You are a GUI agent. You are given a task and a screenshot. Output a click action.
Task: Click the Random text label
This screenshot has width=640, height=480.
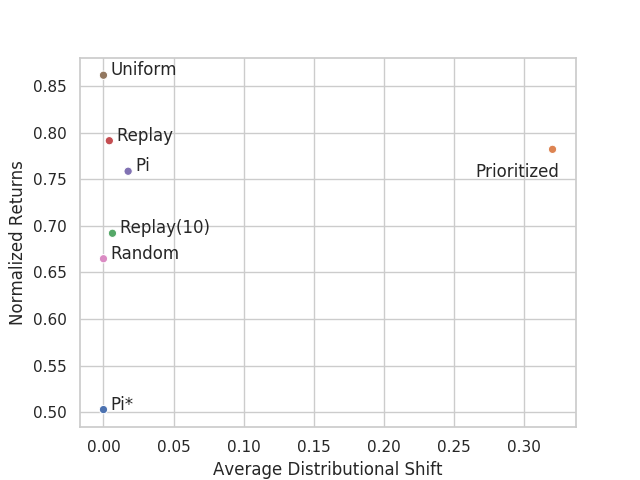(145, 253)
